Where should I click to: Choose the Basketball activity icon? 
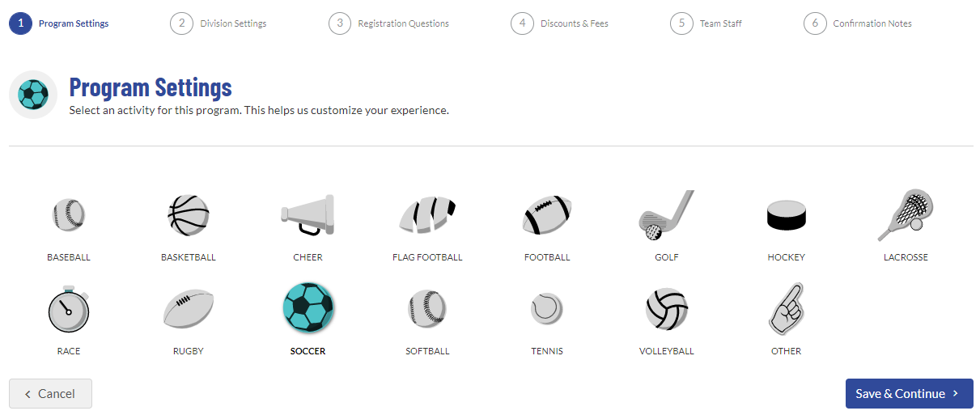click(x=189, y=215)
